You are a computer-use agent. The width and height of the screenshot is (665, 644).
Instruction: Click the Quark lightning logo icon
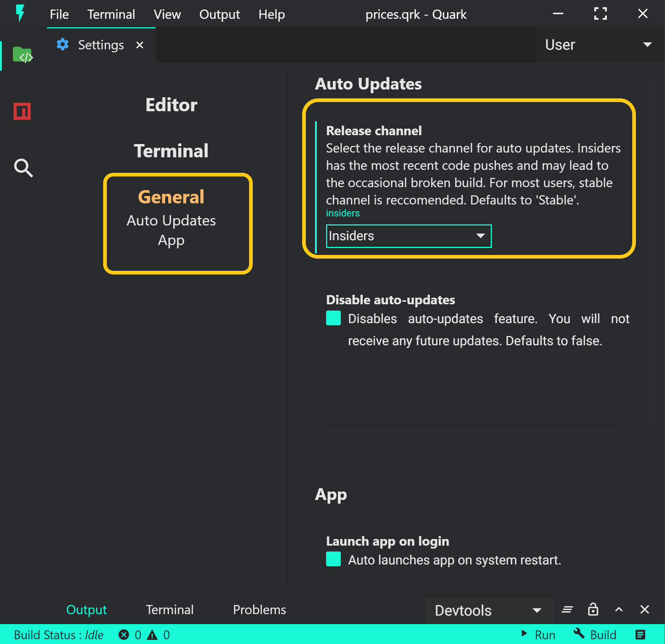[20, 14]
